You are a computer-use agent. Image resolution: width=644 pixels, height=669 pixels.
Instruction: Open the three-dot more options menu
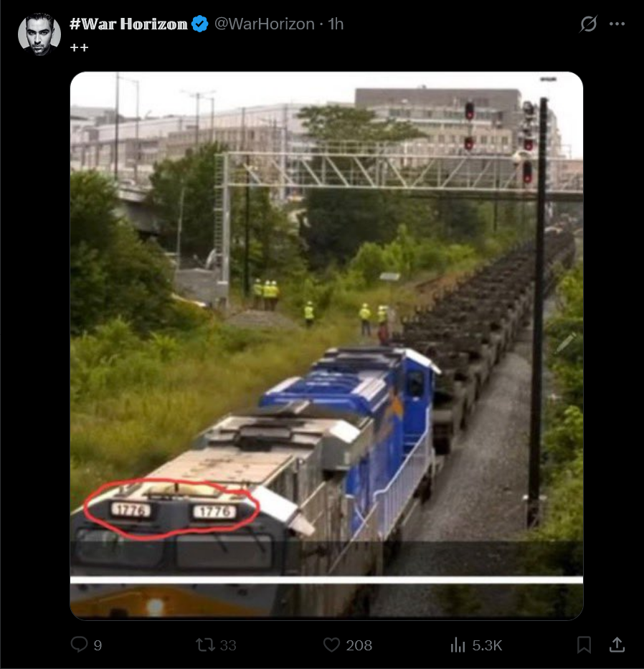point(617,24)
